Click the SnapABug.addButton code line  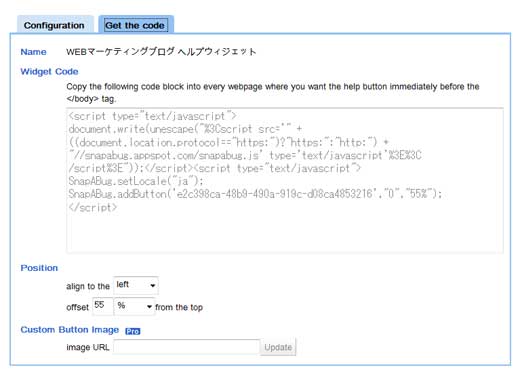click(x=255, y=194)
